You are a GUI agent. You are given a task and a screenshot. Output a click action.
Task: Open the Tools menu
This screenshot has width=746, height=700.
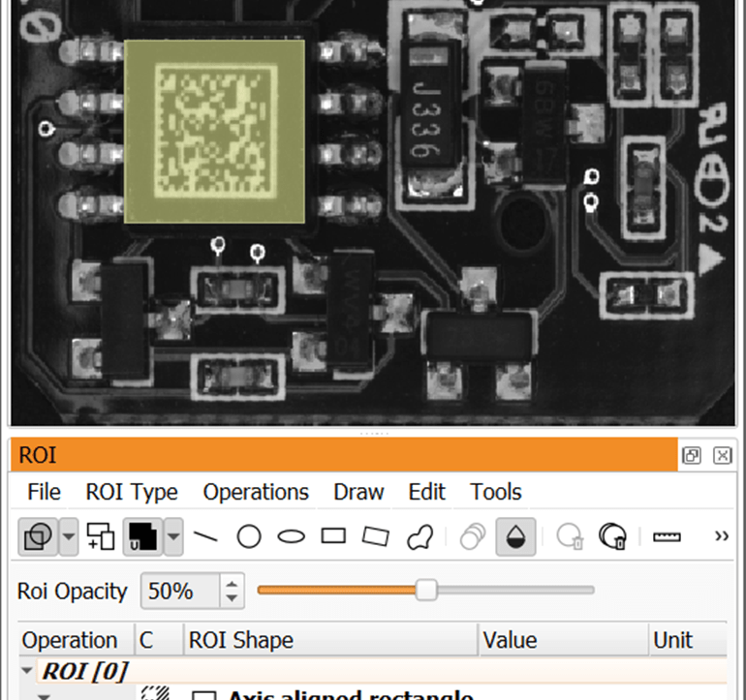coord(496,492)
